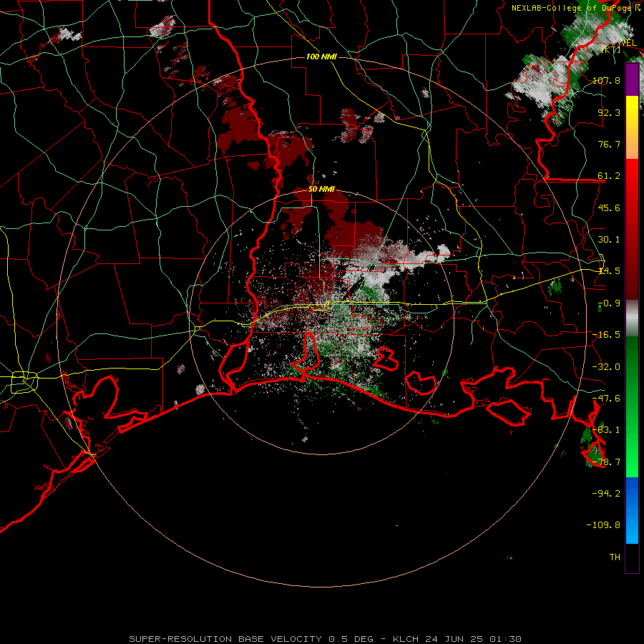This screenshot has height=644, width=644.
Task: Select the -109.8 legend value
Action: click(x=603, y=525)
